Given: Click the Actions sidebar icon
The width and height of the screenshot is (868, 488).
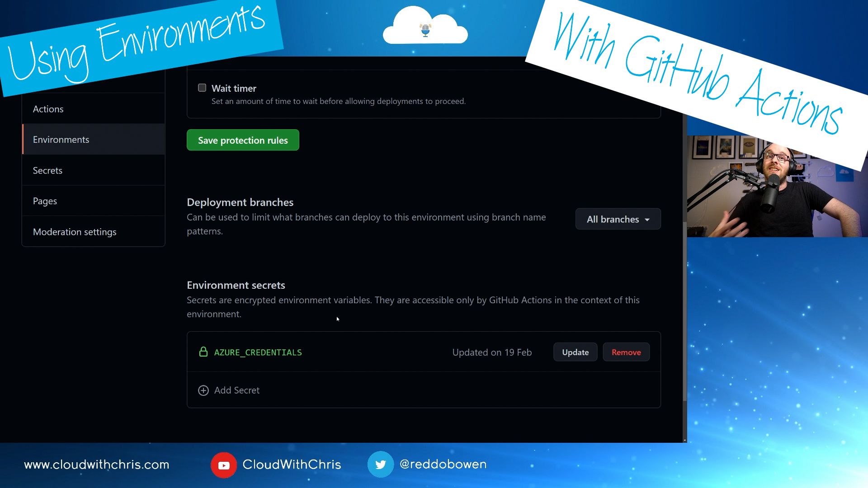Looking at the screenshot, I should tap(47, 109).
